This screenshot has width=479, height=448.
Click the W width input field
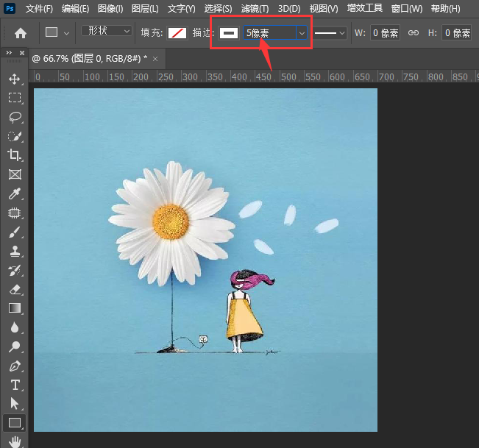point(385,33)
